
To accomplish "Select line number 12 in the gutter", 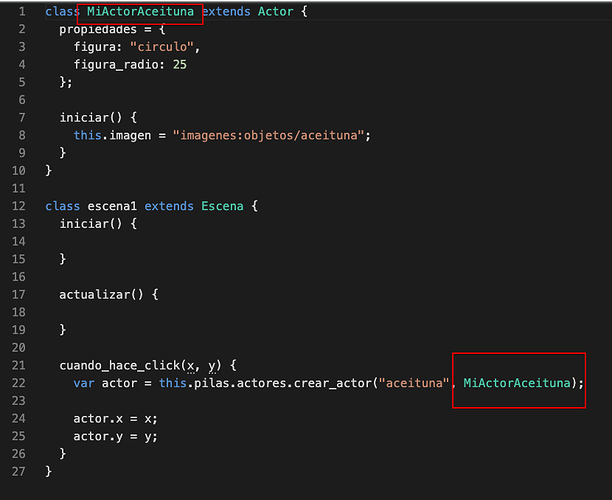I will tap(19, 206).
